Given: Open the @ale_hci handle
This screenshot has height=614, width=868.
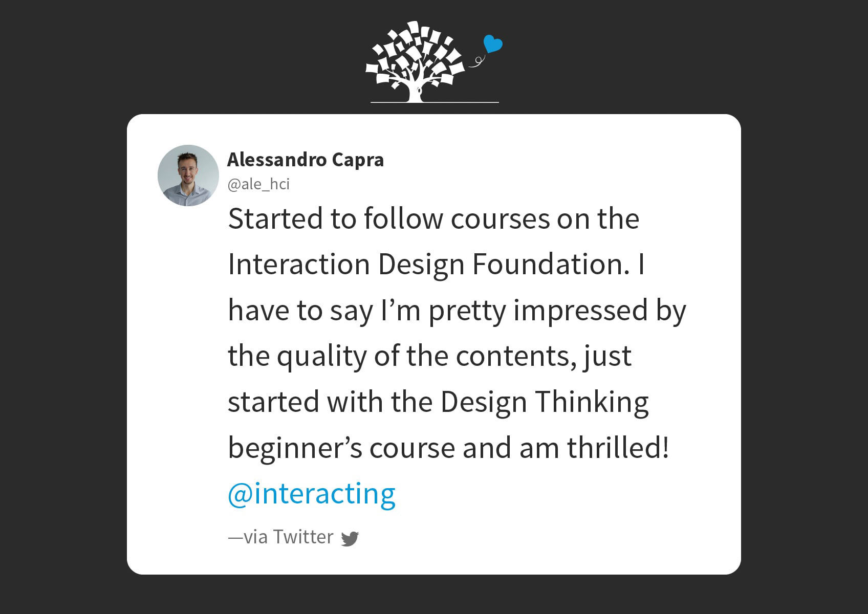Looking at the screenshot, I should tap(258, 184).
